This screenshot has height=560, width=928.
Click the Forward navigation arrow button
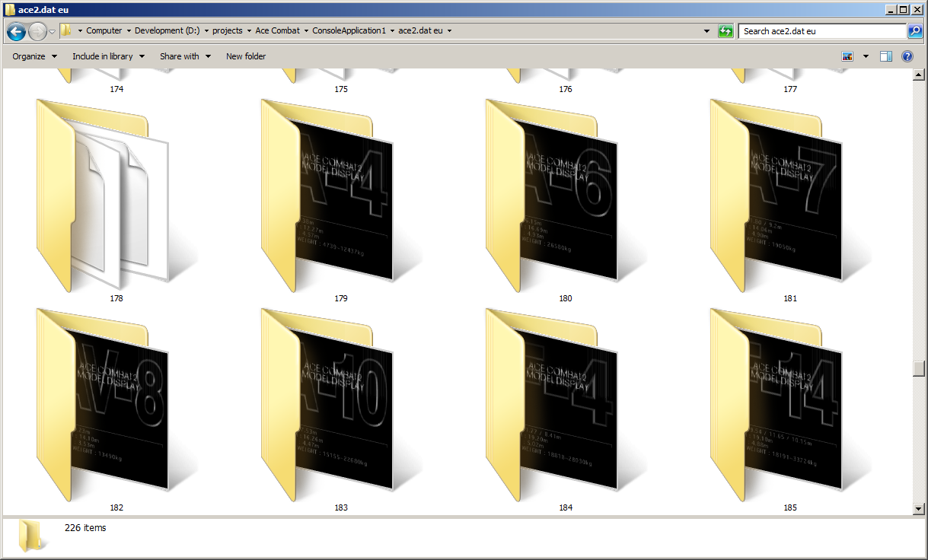click(x=37, y=31)
